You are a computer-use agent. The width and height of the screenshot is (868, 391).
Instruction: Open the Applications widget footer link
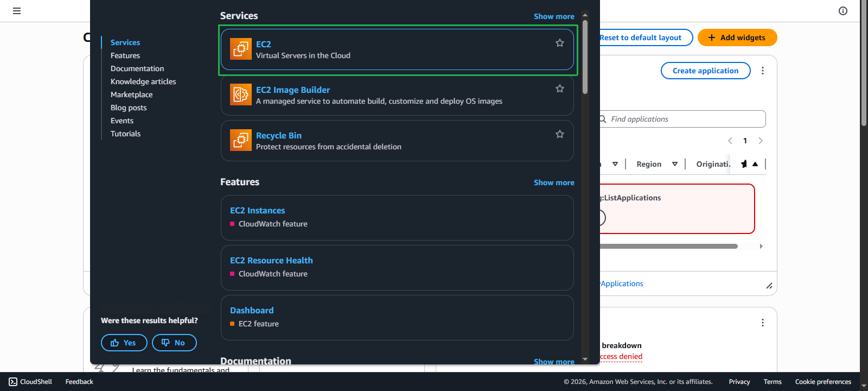pos(622,283)
